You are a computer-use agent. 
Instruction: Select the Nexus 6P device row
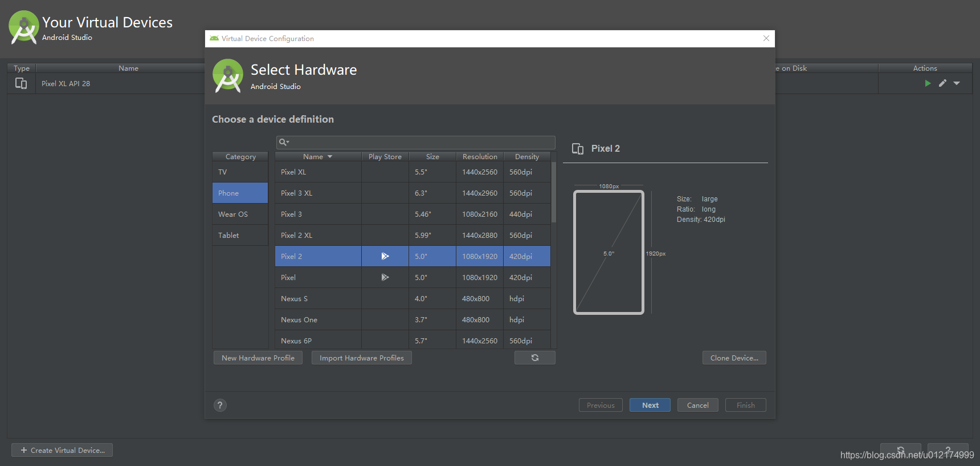coord(413,340)
